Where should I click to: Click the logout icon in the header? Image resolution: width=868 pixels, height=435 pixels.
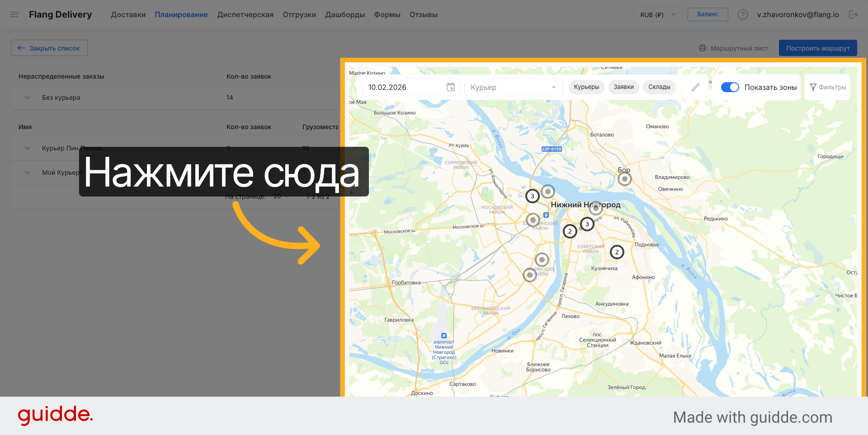pos(854,14)
